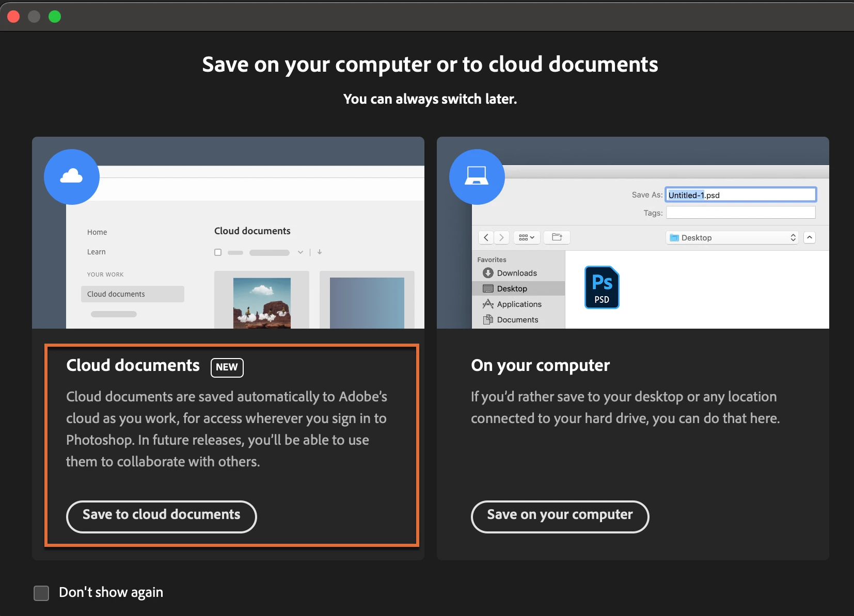This screenshot has height=616, width=854.
Task: Select the Downloads favorites item
Action: click(518, 273)
